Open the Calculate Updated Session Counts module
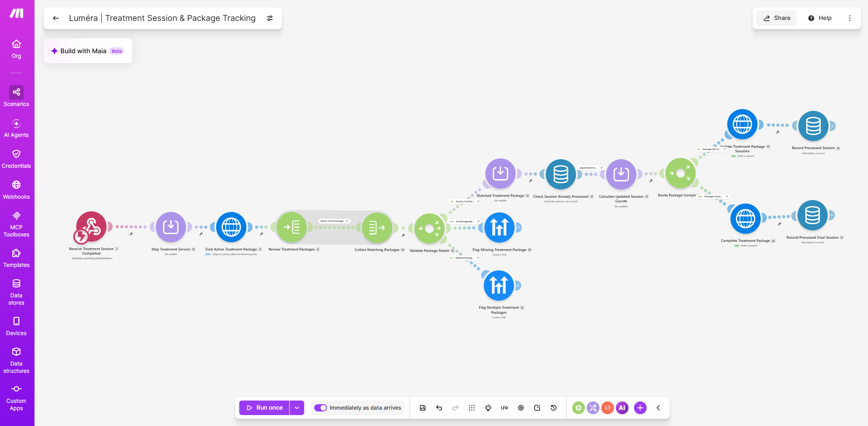Image resolution: width=868 pixels, height=426 pixels. (x=621, y=174)
